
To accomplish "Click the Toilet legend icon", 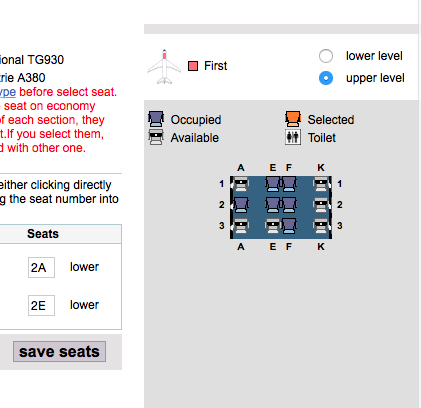I will click(x=293, y=137).
